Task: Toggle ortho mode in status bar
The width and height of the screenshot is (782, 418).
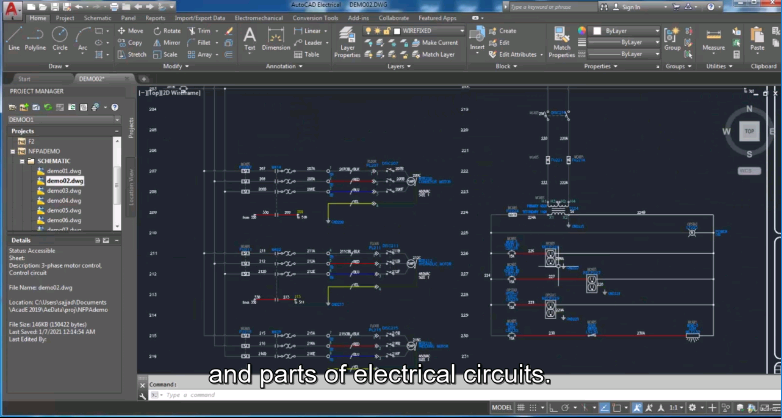Action: 553,408
